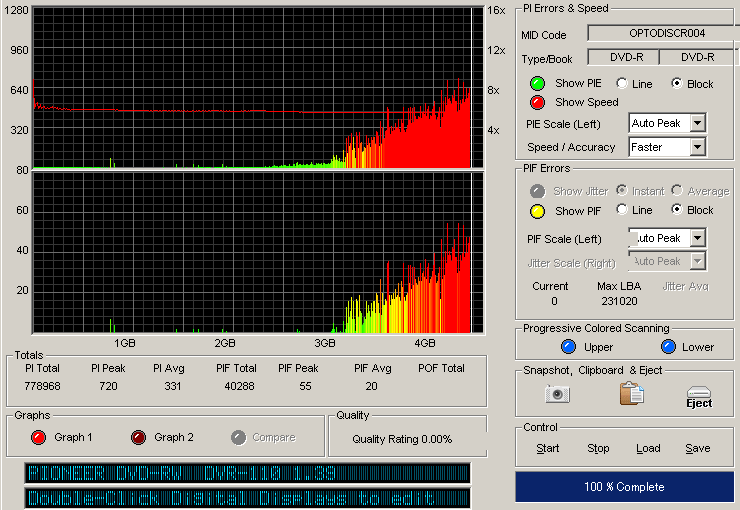740x510 pixels.
Task: Open the Speed / Accuracy dropdown
Action: (x=698, y=147)
